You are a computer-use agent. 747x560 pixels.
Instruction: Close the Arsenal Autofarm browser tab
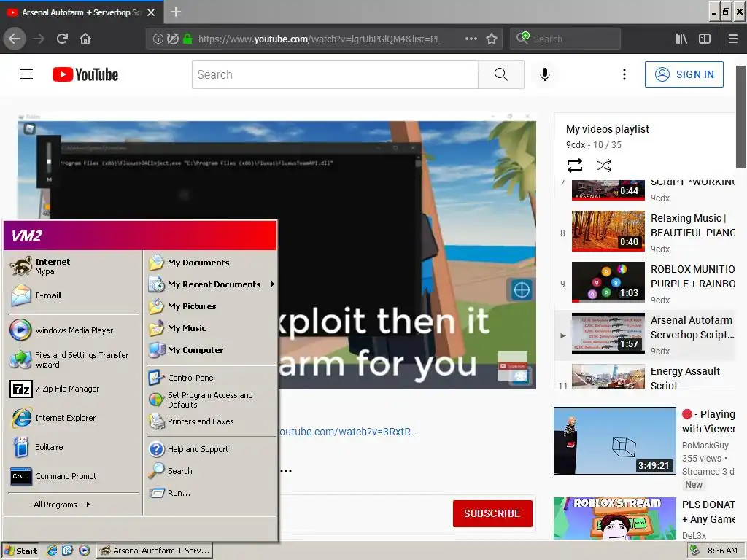(x=151, y=12)
